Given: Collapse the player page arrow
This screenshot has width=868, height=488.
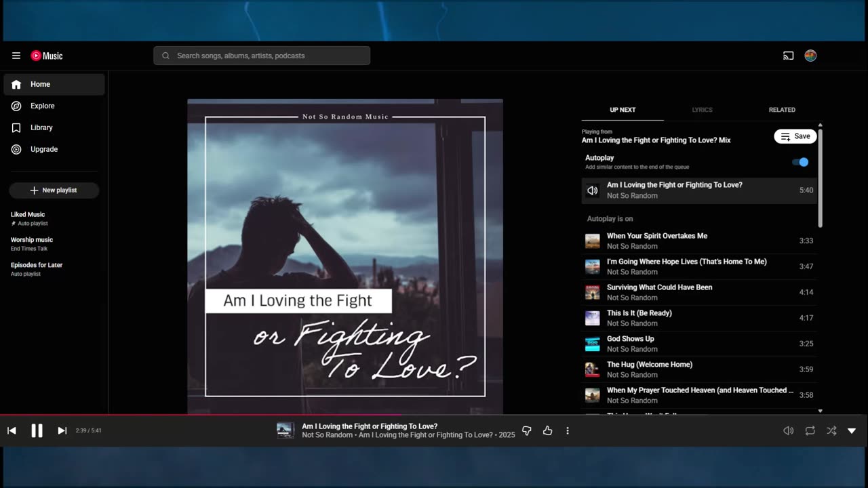Looking at the screenshot, I should tap(852, 430).
